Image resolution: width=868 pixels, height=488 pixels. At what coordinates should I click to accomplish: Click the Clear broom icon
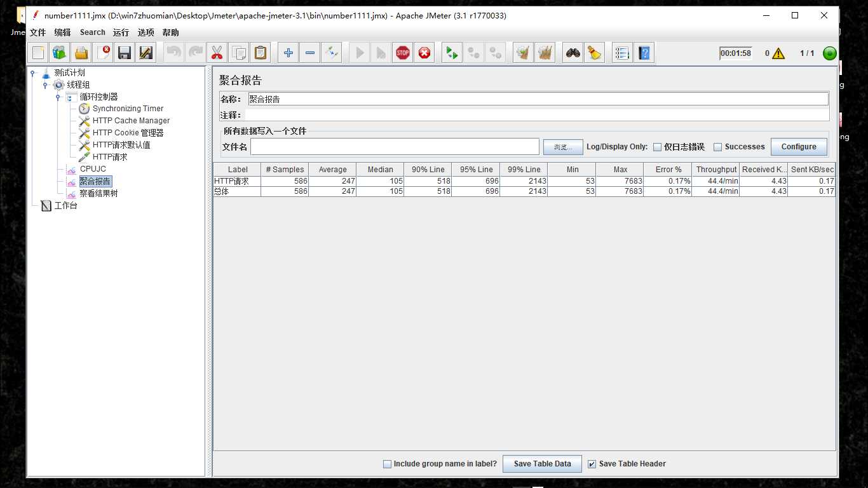pos(523,53)
